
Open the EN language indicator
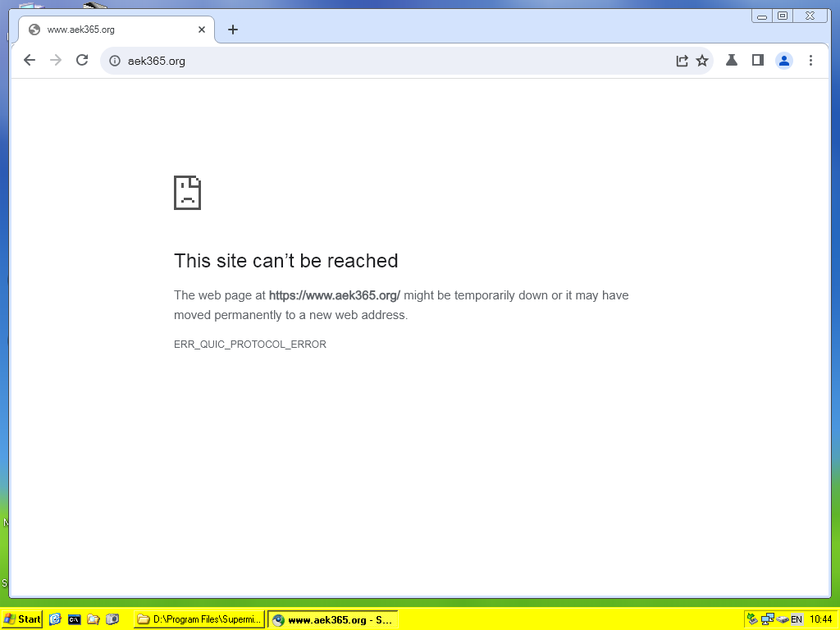[x=797, y=619]
